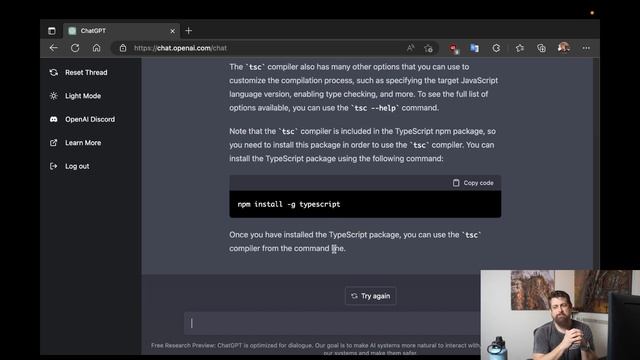The height and width of the screenshot is (360, 640).
Task: Go back using the browser back arrow
Action: [x=53, y=48]
